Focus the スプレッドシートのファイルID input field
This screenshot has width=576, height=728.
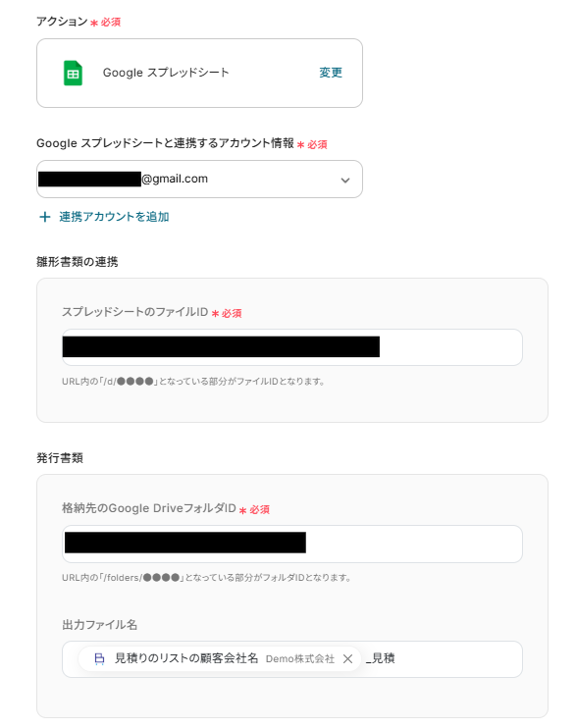point(292,347)
